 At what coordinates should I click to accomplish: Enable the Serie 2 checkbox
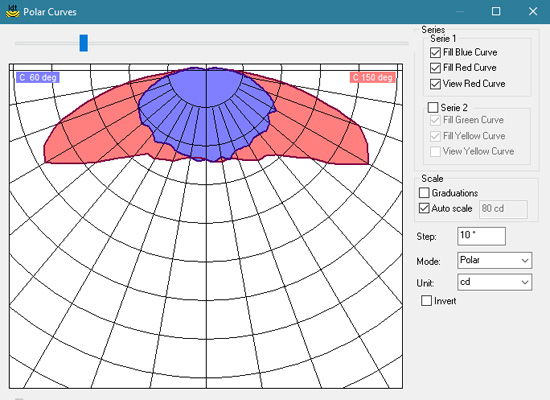[x=433, y=107]
